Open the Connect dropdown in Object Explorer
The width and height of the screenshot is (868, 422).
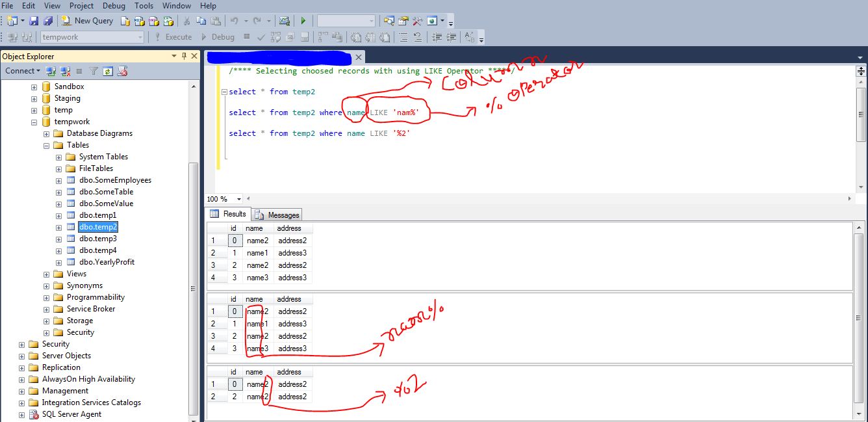coord(23,71)
